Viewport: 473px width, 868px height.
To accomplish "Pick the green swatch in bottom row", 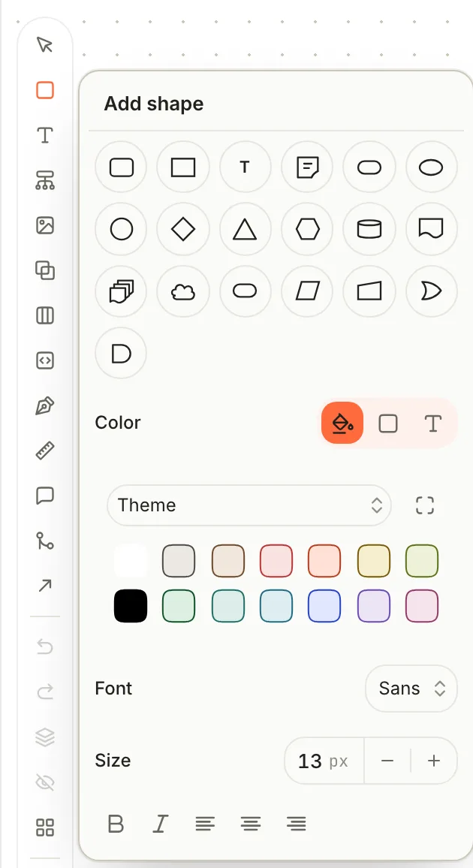I will pyautogui.click(x=179, y=606).
